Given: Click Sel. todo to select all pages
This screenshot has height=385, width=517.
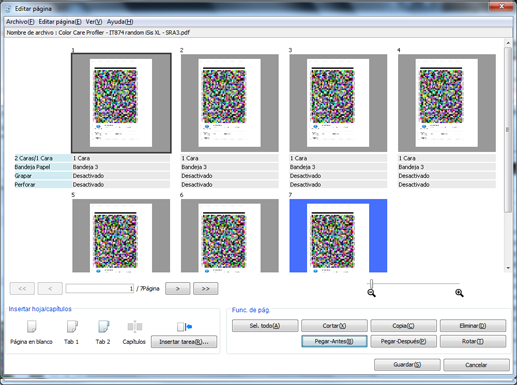Looking at the screenshot, I should pos(265,326).
